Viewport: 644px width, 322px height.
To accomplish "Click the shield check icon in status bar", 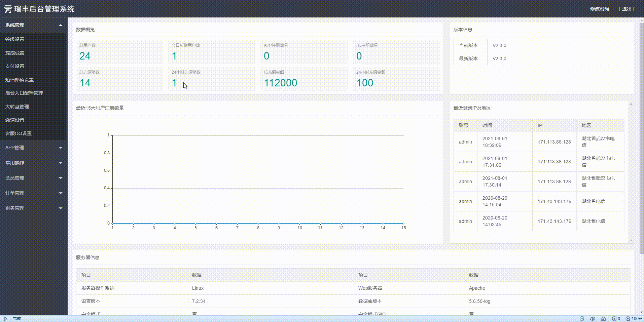I will point(582,318).
